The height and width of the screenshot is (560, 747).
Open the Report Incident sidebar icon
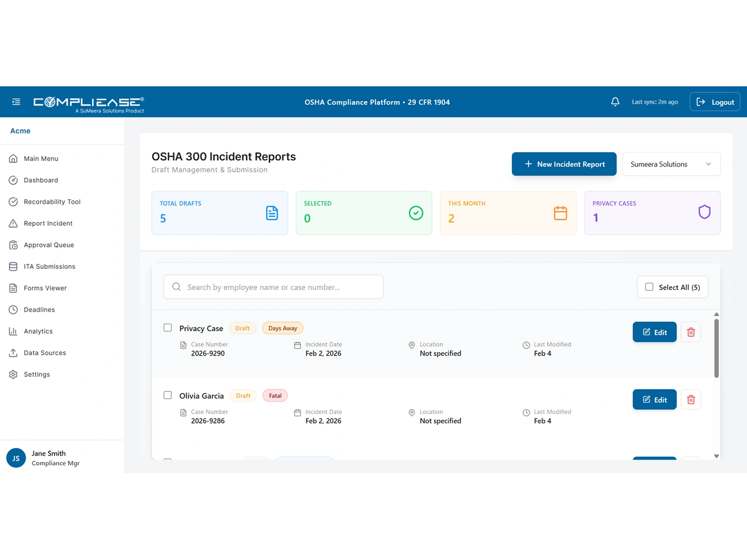[x=14, y=223]
